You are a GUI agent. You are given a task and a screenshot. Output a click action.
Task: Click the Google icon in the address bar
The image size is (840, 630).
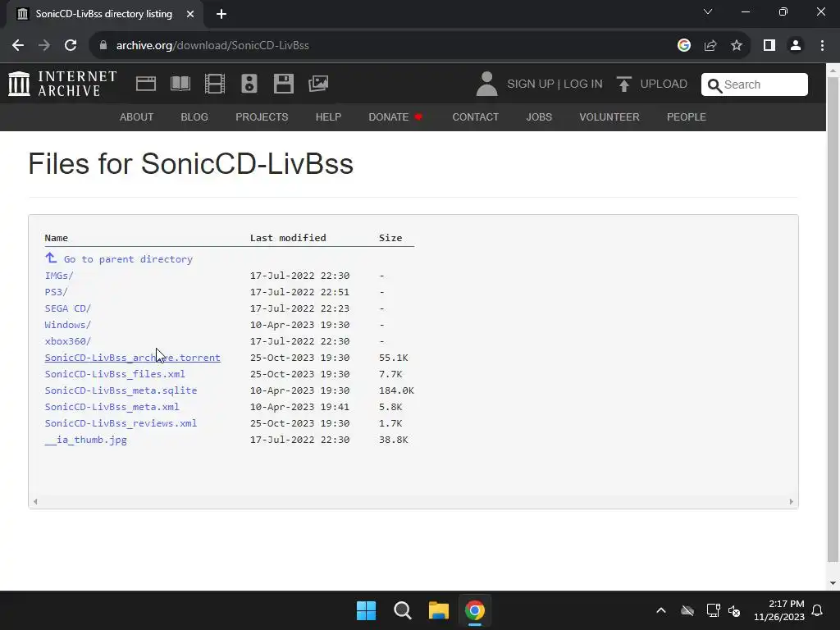click(683, 46)
